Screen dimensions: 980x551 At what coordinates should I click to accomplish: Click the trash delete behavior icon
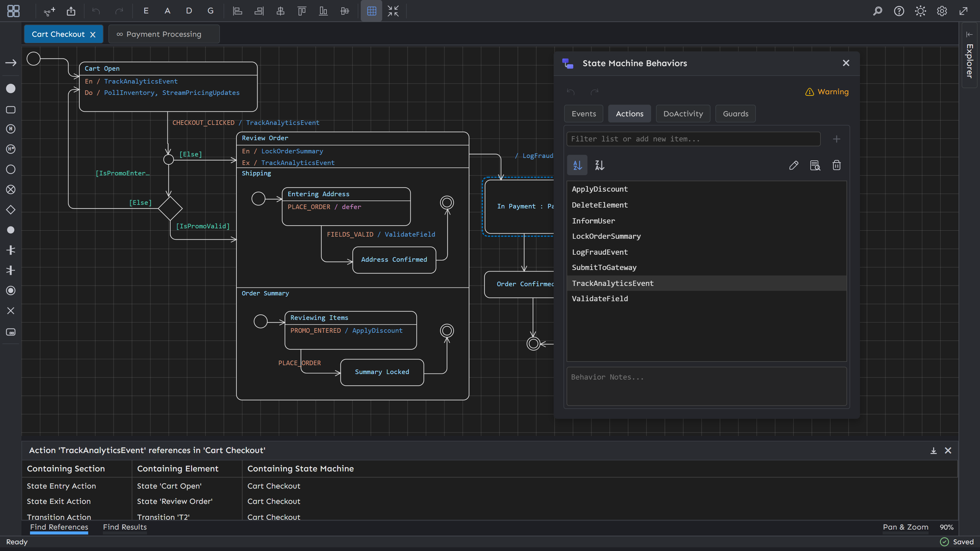836,165
